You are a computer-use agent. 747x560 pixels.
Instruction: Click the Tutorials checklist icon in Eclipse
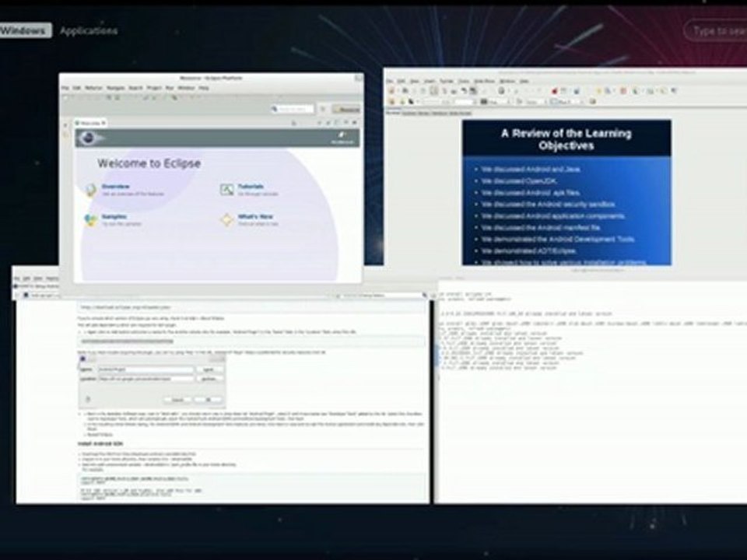(x=226, y=190)
